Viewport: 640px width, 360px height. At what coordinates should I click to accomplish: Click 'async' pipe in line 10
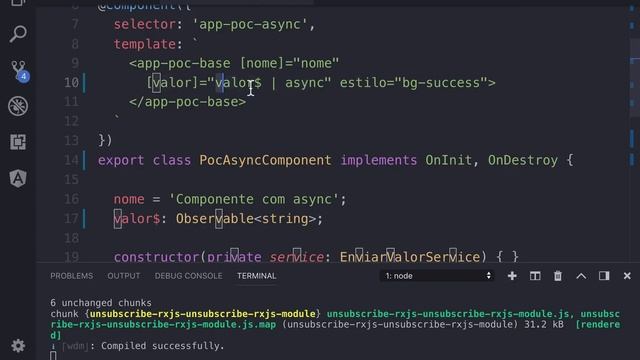[304, 83]
